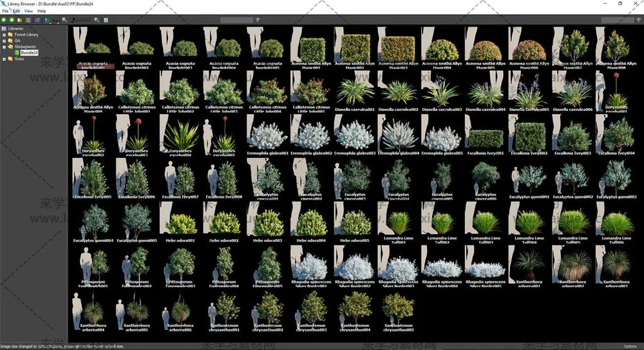Select Bundle24 library in the tree

pos(28,53)
